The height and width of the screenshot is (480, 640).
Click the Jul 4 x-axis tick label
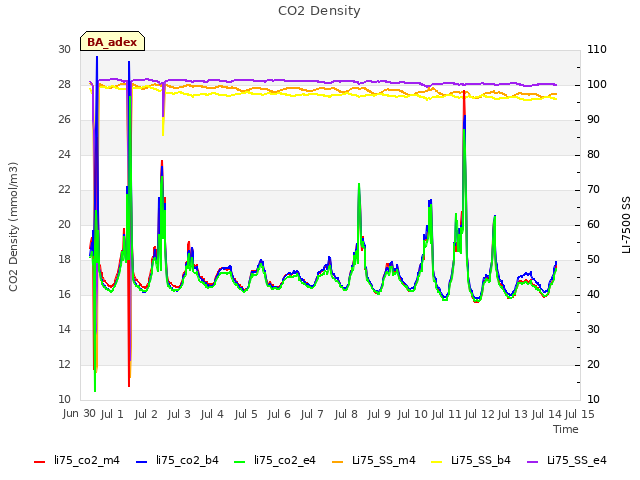pyautogui.click(x=212, y=414)
